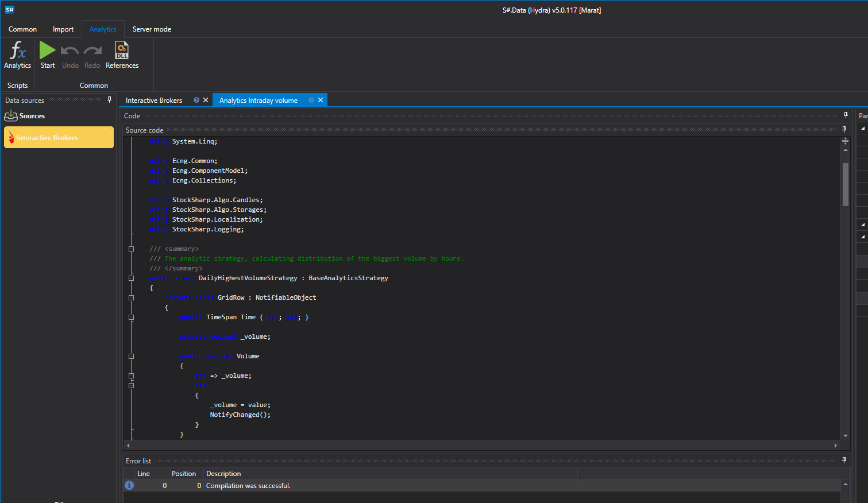Image resolution: width=868 pixels, height=503 pixels.
Task: Collapse the GridRow class region
Action: tap(131, 297)
